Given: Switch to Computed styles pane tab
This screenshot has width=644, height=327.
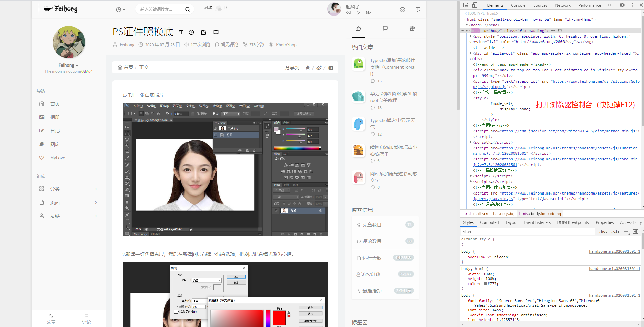Looking at the screenshot, I should (489, 222).
